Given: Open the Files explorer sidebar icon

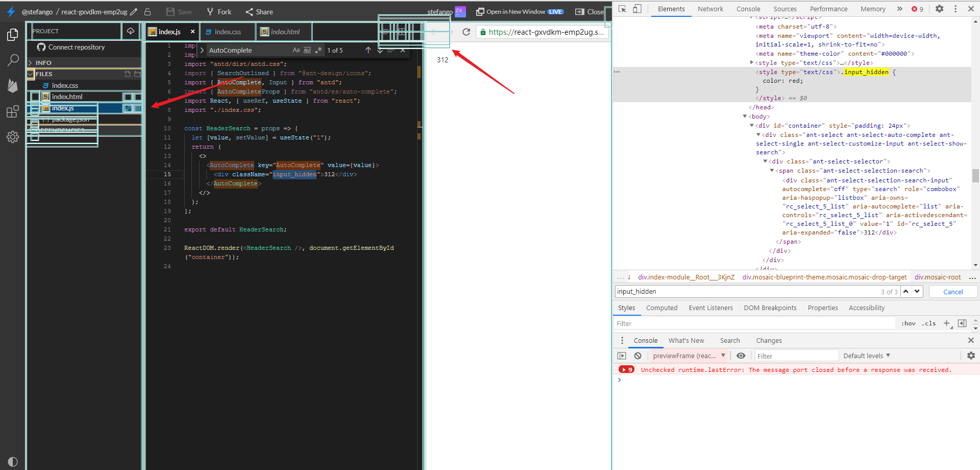Looking at the screenshot, I should (13, 35).
